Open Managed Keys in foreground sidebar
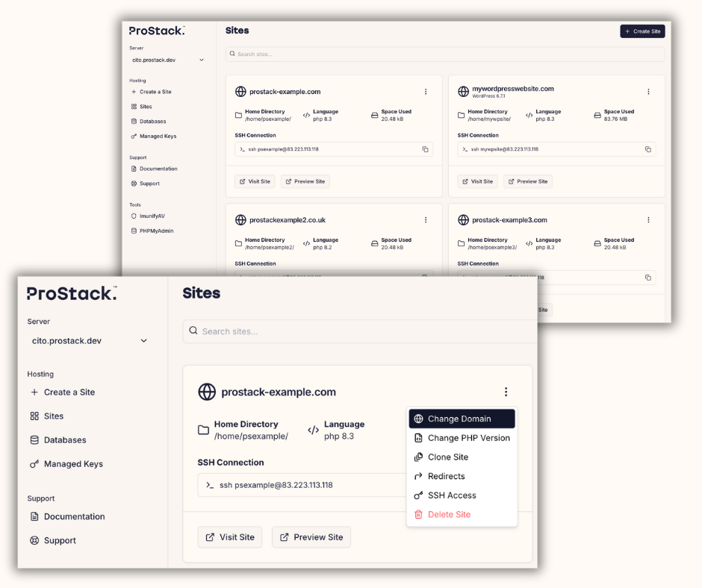This screenshot has width=702, height=588. [x=72, y=464]
